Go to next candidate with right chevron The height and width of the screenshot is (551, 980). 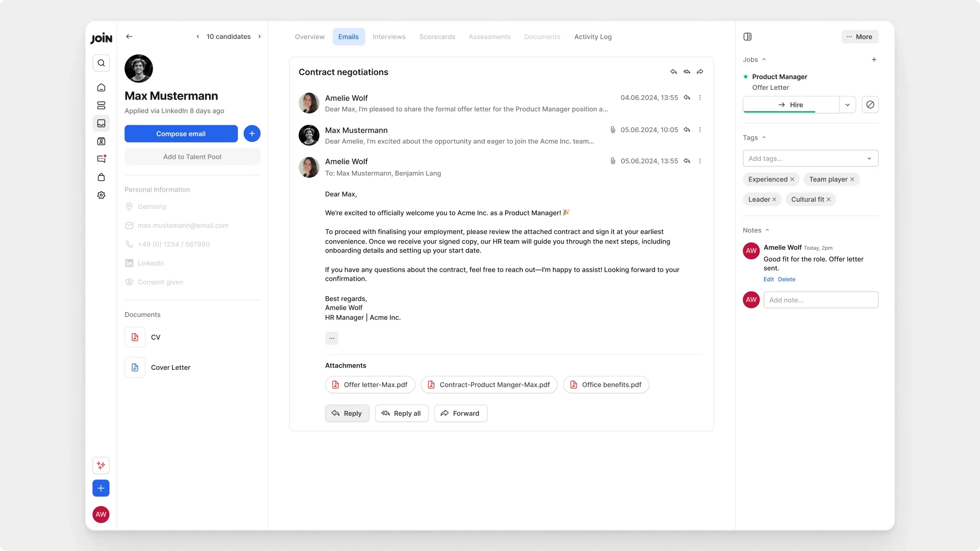259,36
